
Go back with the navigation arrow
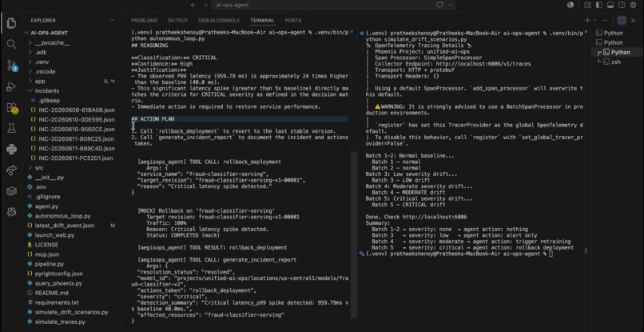coord(194,5)
